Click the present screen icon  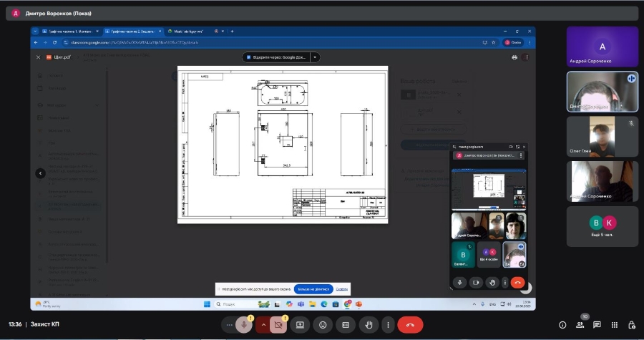[x=301, y=324]
